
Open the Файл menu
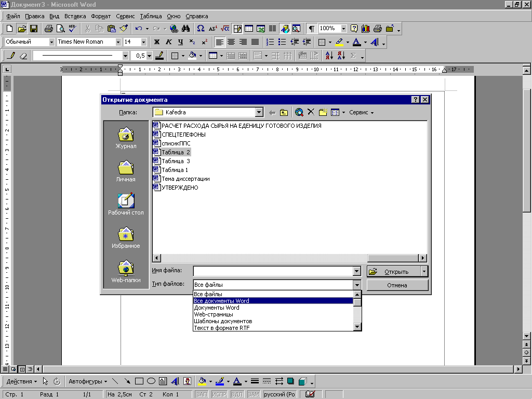[13, 16]
